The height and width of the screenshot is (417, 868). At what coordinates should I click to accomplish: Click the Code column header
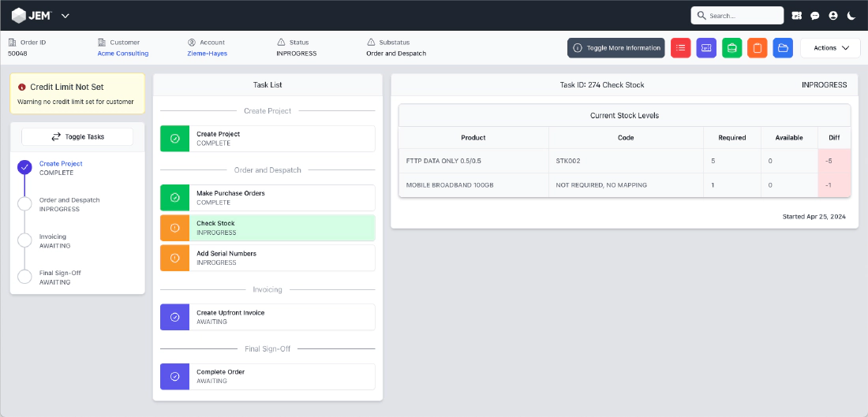(x=626, y=138)
